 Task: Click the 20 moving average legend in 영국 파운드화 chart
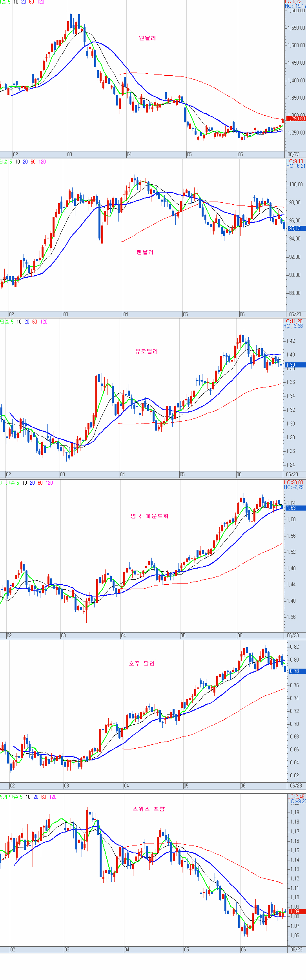(x=32, y=483)
